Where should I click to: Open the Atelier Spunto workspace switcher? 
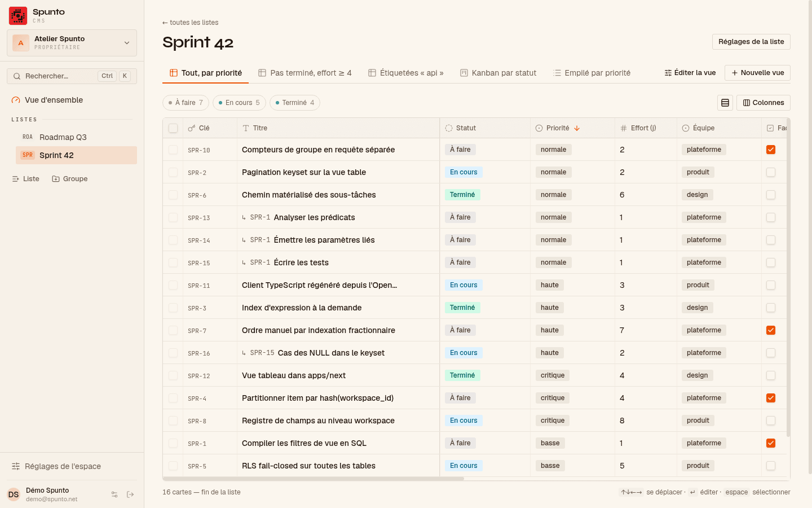point(72,43)
